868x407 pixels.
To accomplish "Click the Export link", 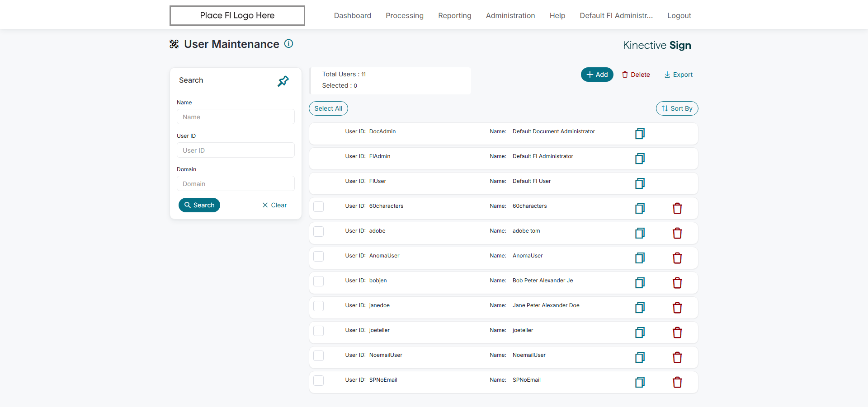I will (678, 75).
